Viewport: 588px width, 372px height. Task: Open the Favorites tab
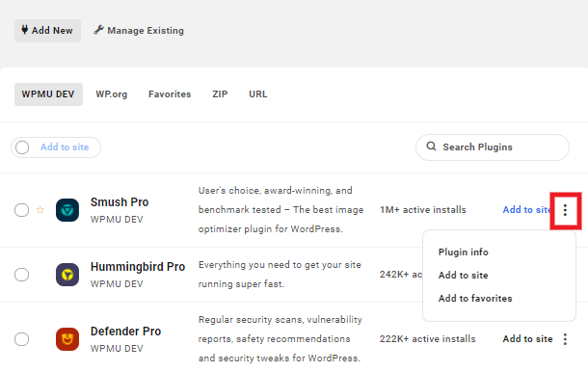tap(170, 94)
